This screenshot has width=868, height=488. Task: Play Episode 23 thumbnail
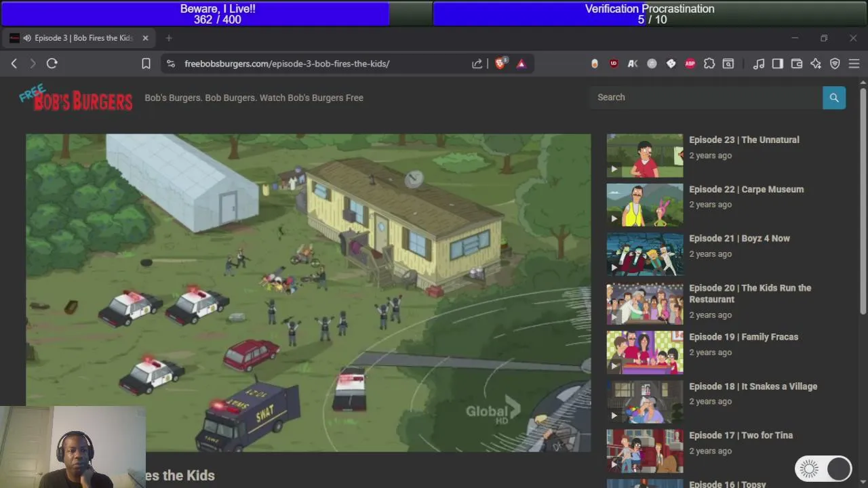[x=645, y=155]
